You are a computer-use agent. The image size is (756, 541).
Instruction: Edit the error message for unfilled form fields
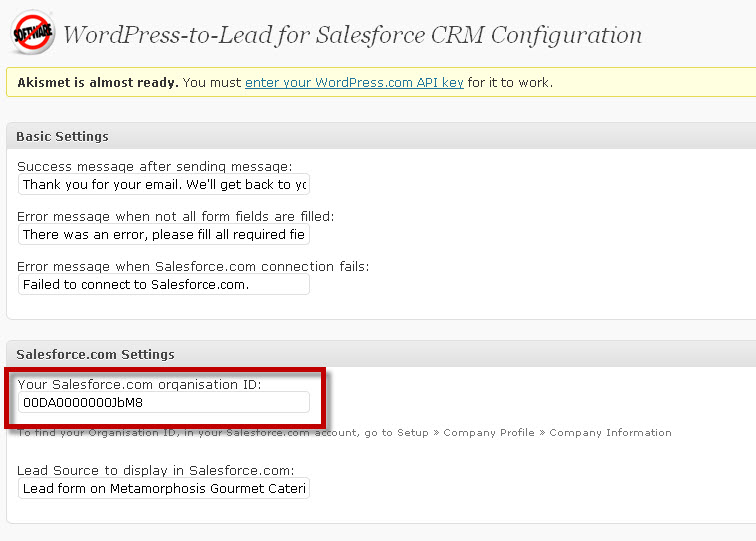click(163, 235)
